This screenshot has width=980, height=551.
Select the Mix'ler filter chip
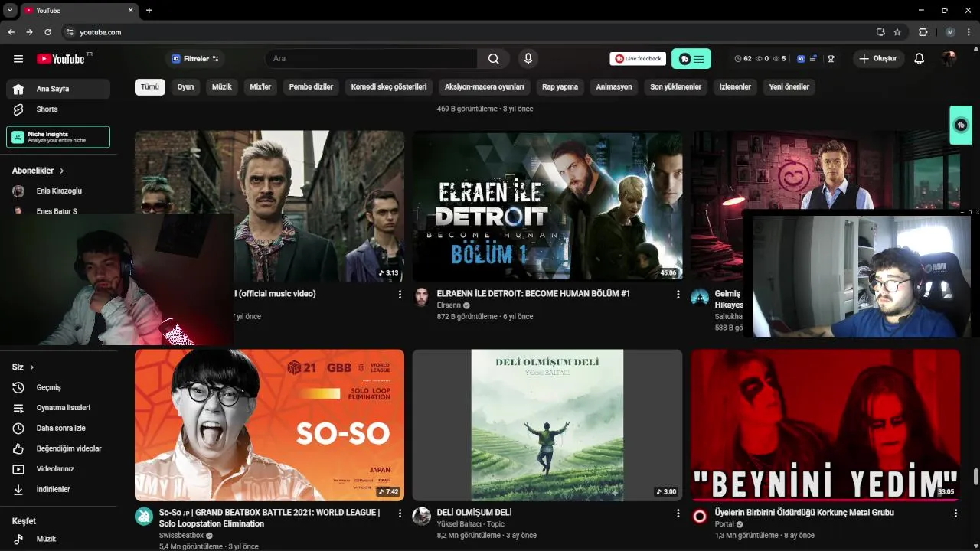coord(260,86)
